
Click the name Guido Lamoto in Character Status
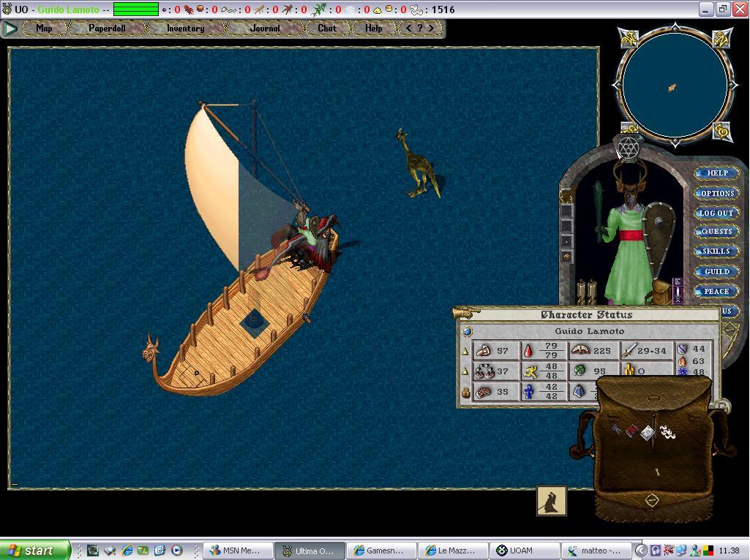pyautogui.click(x=589, y=331)
